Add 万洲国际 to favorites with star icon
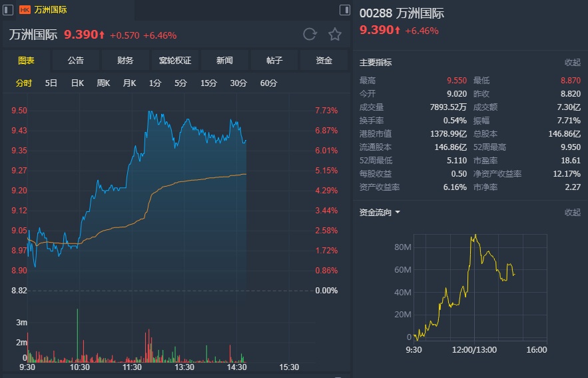This screenshot has height=378, width=588. pos(334,34)
